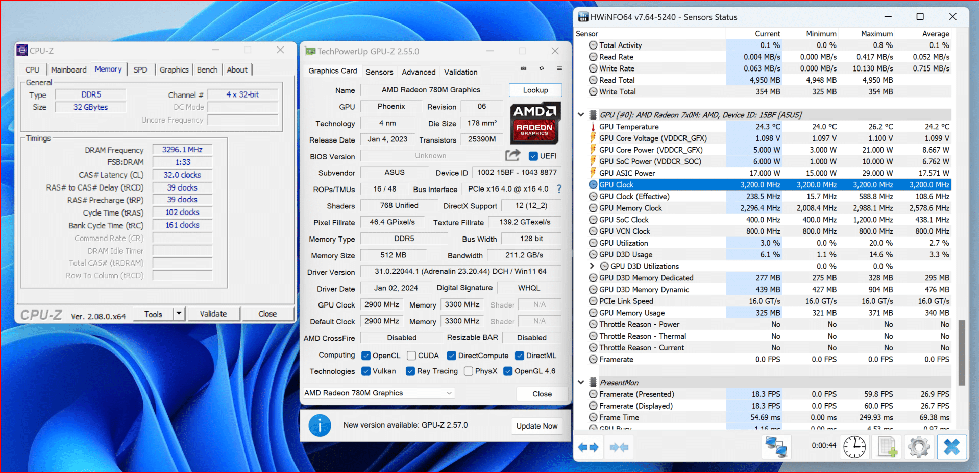Click the BIOS export share icon in GPU-Z
980x473 pixels.
tap(512, 155)
